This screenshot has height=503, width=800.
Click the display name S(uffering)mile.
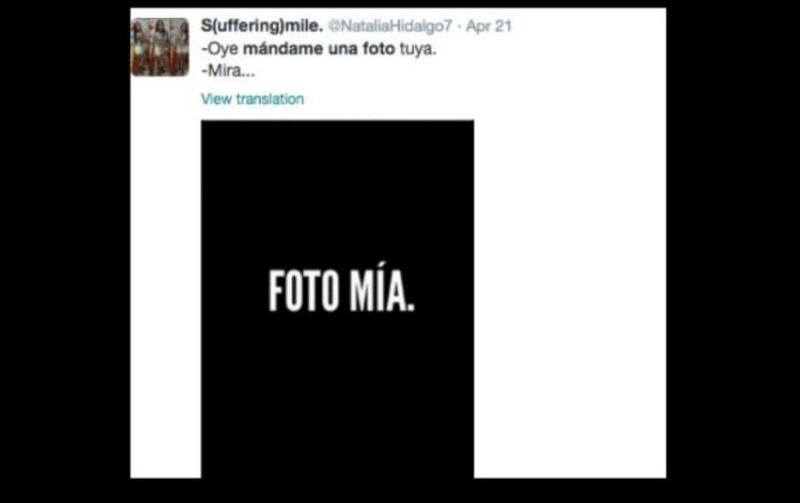click(262, 26)
